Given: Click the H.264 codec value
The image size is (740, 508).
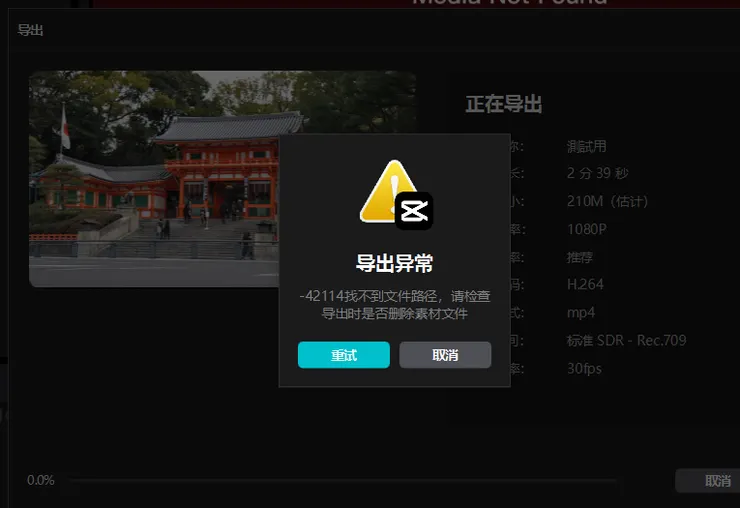Looking at the screenshot, I should 585,284.
